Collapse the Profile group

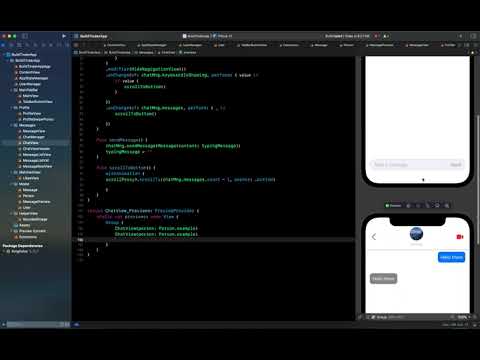click(12, 108)
